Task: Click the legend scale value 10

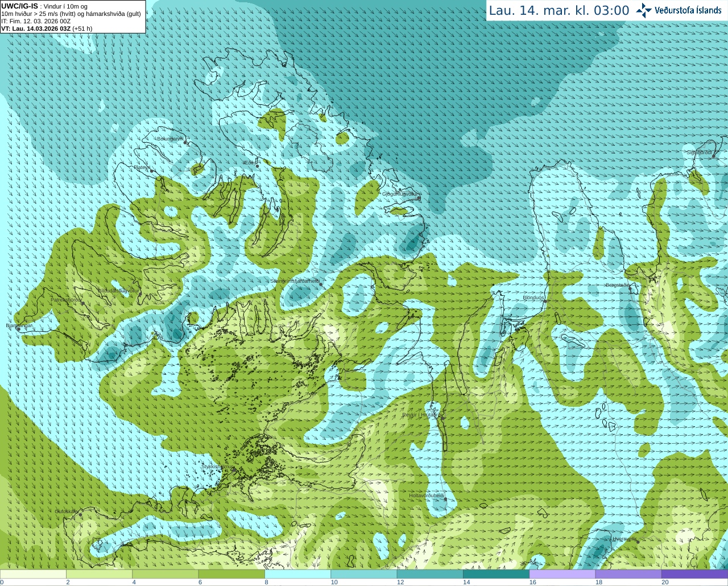Action: click(334, 582)
